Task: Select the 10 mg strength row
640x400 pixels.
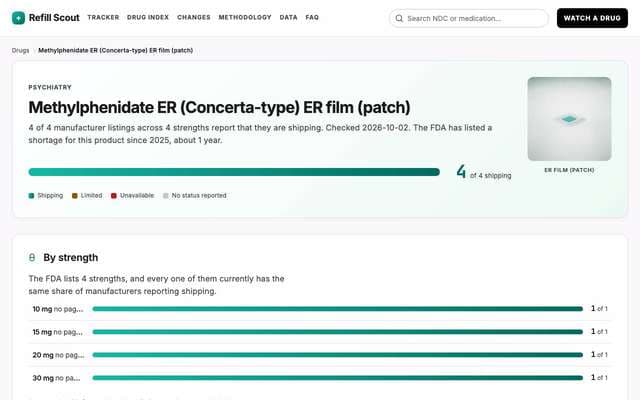Action: (x=320, y=309)
